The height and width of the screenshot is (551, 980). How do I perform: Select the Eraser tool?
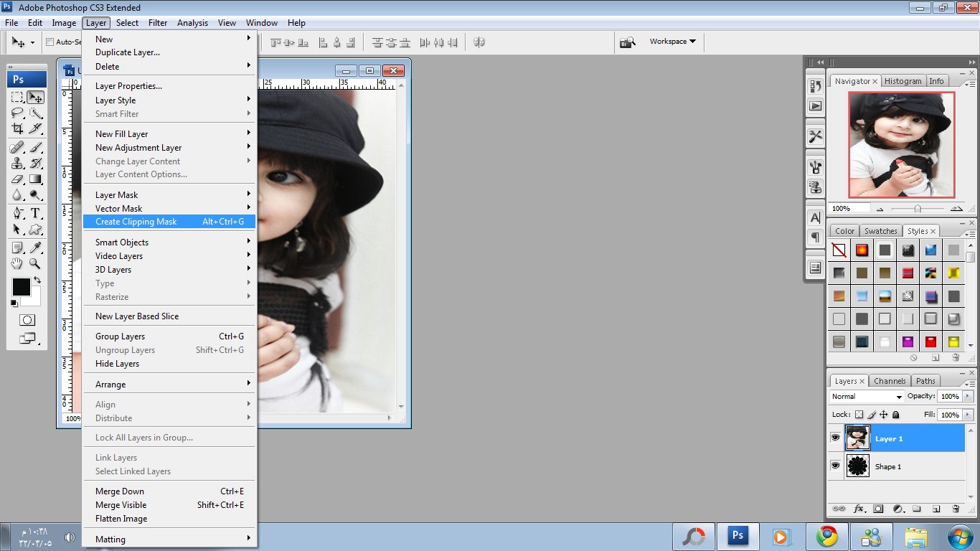coord(17,179)
